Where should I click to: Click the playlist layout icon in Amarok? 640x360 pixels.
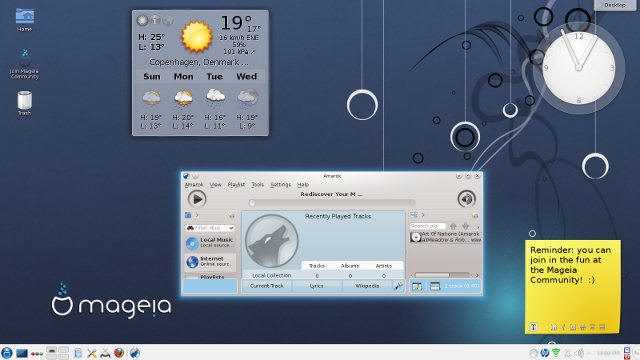tap(414, 215)
